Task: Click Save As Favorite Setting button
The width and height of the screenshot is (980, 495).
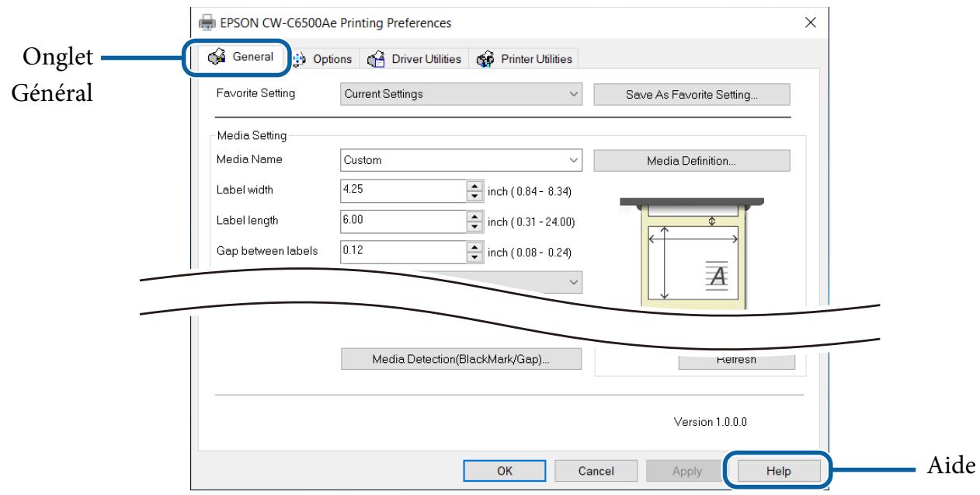Action: (691, 94)
